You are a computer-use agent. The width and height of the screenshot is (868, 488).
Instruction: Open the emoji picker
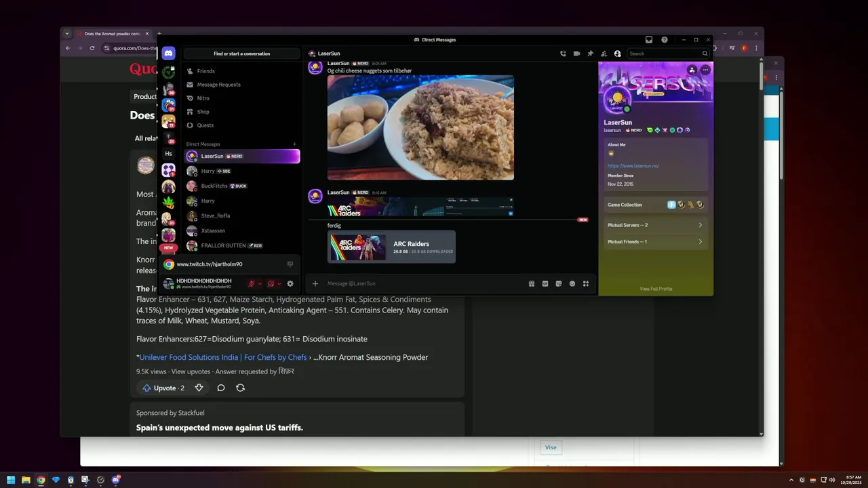(572, 283)
